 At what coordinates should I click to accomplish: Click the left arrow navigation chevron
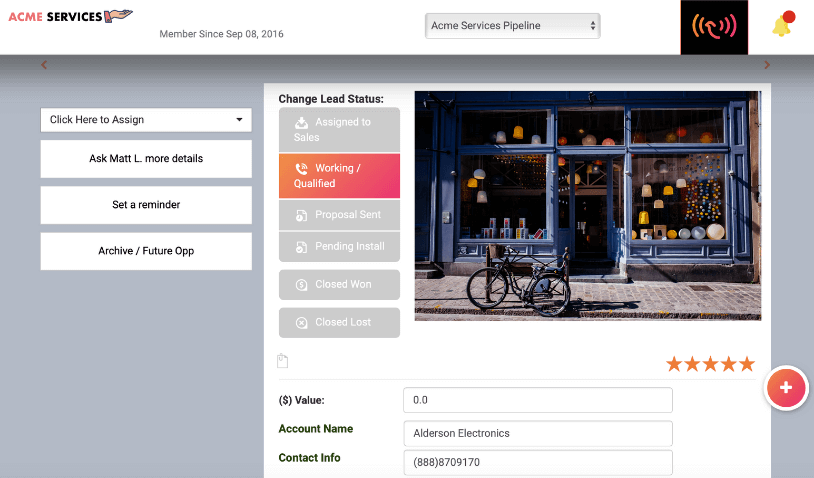click(x=44, y=65)
